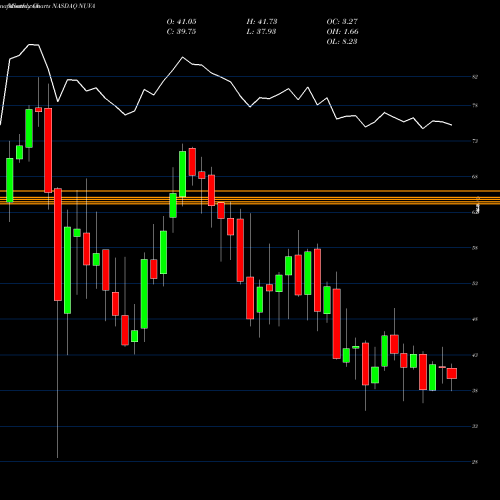Click the 38 price axis label
The image size is (500, 500).
[475, 391]
